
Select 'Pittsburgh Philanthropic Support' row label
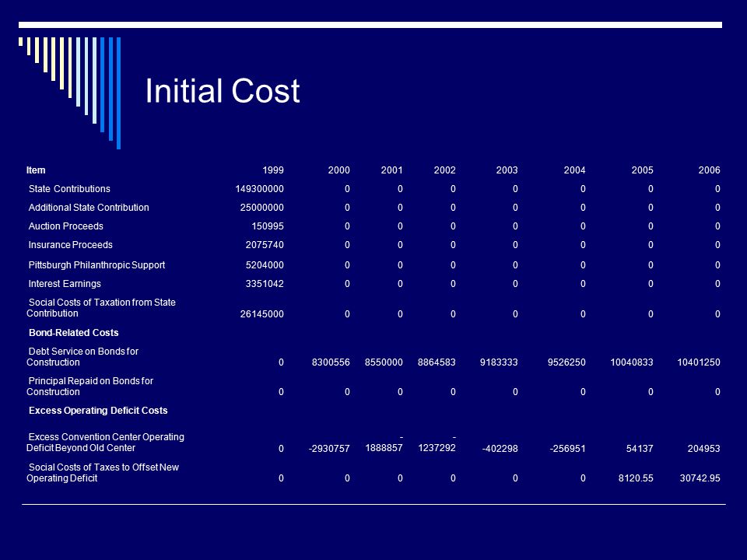tap(96, 264)
